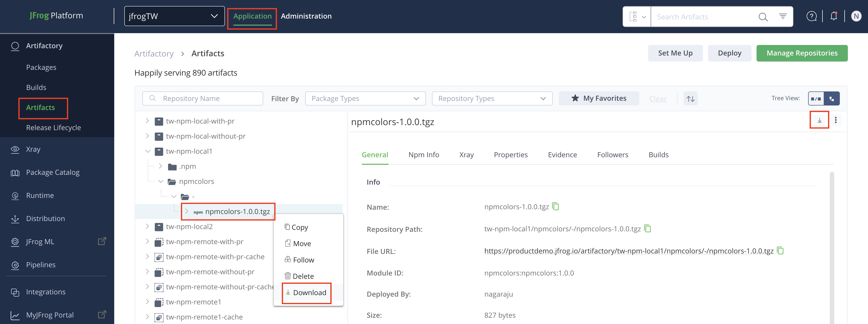Screen dimensions: 868x324
Task: Collapse the tw-npm-local1 repository node
Action: [x=148, y=151]
